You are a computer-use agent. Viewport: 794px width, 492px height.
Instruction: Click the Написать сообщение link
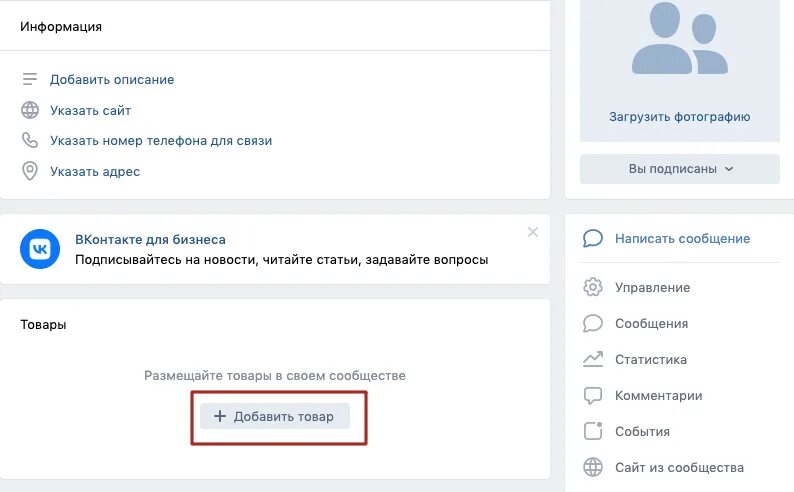click(682, 238)
